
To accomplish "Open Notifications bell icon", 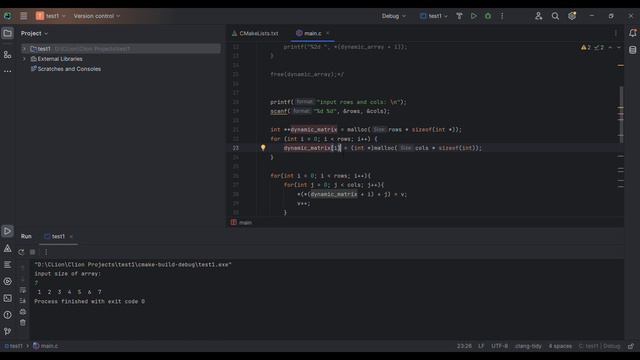I will [x=633, y=33].
